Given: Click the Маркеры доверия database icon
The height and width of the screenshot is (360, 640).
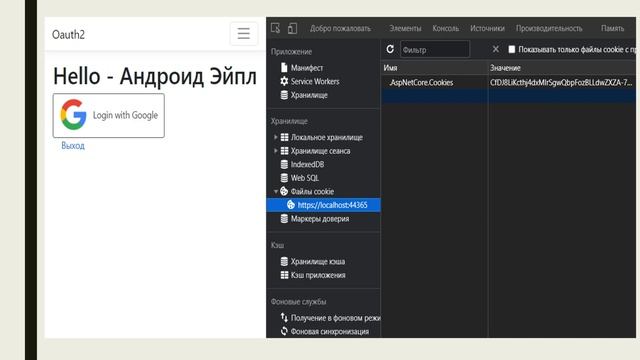Looking at the screenshot, I should tap(284, 218).
